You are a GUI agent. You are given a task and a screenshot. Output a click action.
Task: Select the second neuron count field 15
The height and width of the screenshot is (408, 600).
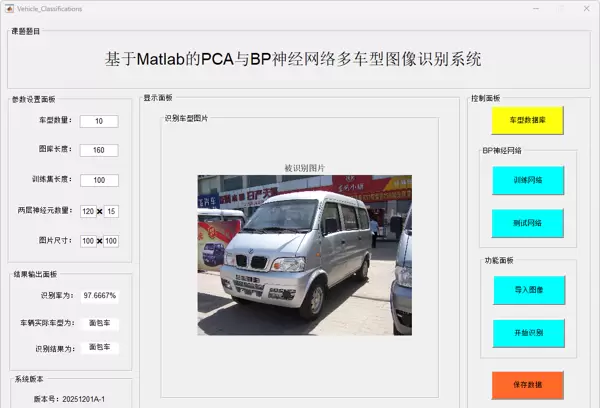[111, 211]
